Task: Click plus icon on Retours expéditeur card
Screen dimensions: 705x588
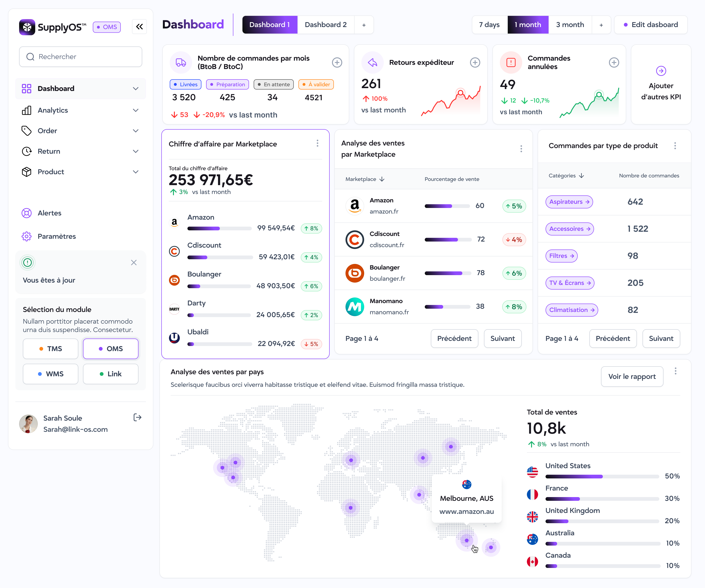Action: (475, 62)
